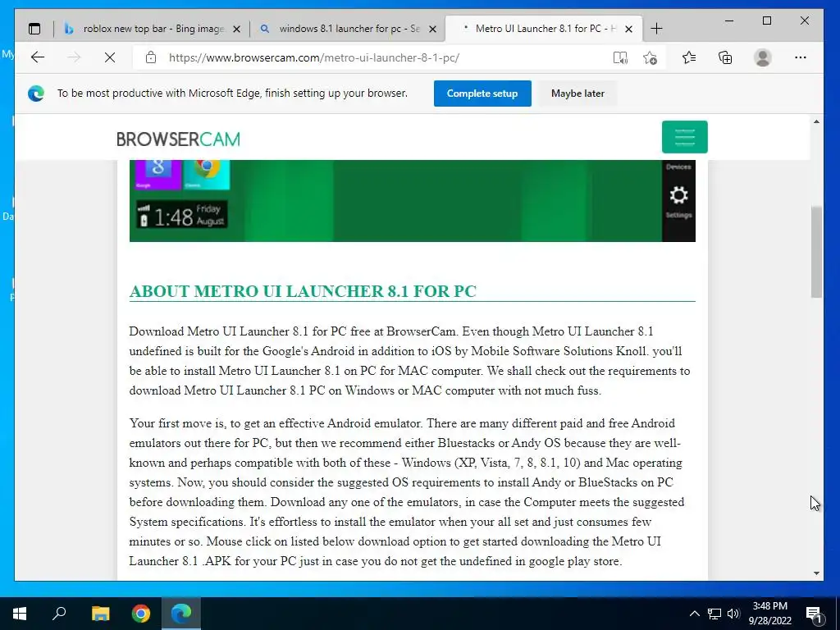
Task: Open File Explorer from taskbar
Action: pyautogui.click(x=100, y=614)
